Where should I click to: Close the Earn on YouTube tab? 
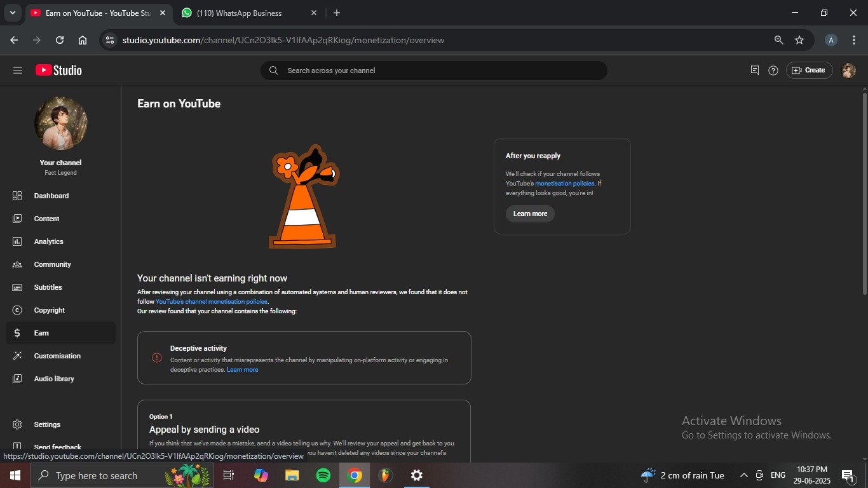(x=163, y=13)
